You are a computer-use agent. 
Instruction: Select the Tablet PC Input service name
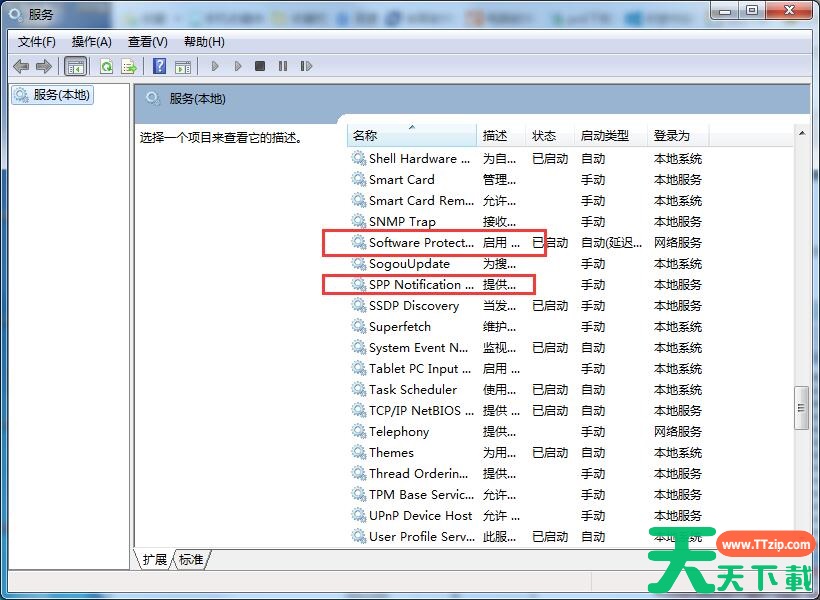(420, 368)
